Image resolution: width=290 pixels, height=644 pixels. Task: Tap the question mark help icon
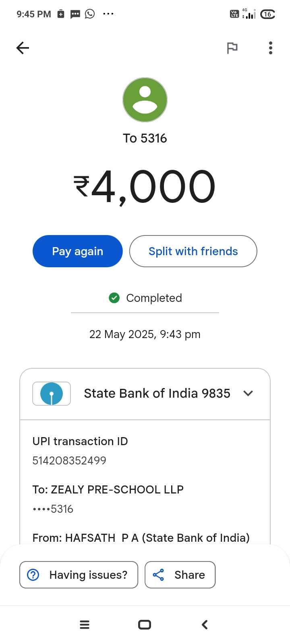point(33,575)
